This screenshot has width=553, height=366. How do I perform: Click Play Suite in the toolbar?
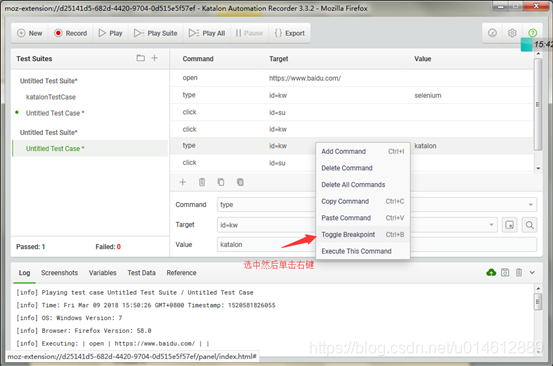[x=156, y=33]
